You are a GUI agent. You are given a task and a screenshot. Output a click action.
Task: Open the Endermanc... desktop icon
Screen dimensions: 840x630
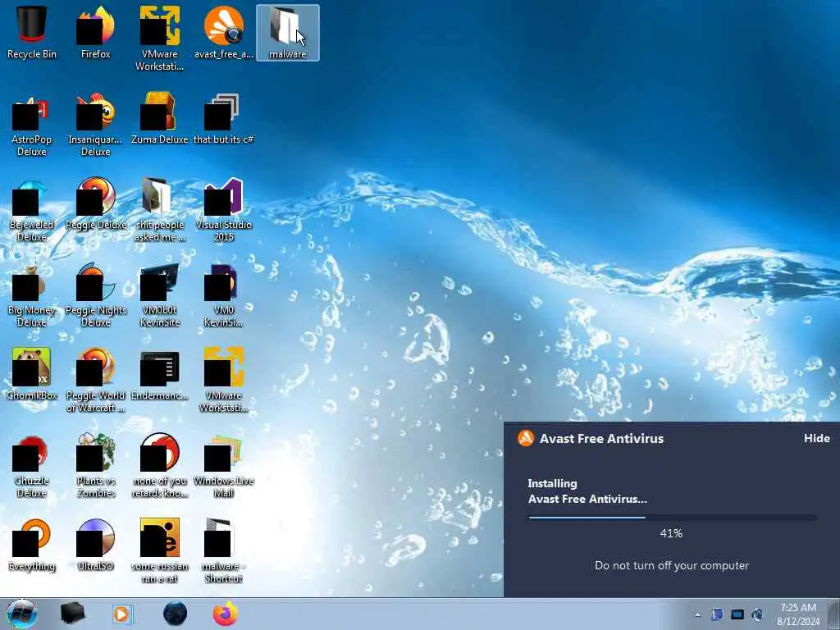160,374
